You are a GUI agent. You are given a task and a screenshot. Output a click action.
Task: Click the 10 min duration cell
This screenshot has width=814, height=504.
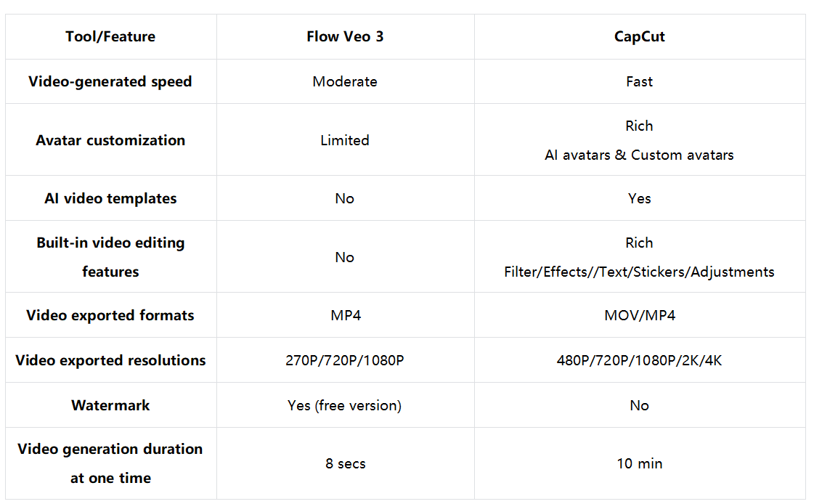pos(640,463)
